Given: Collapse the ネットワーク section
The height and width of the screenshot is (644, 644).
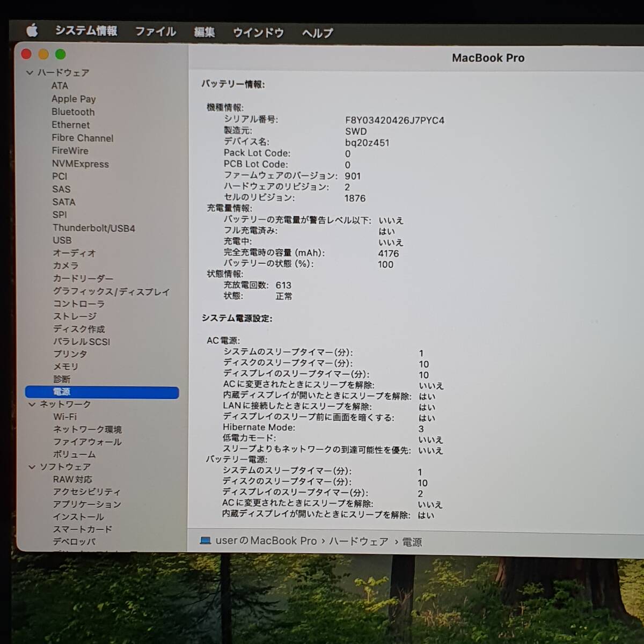Looking at the screenshot, I should (x=32, y=404).
